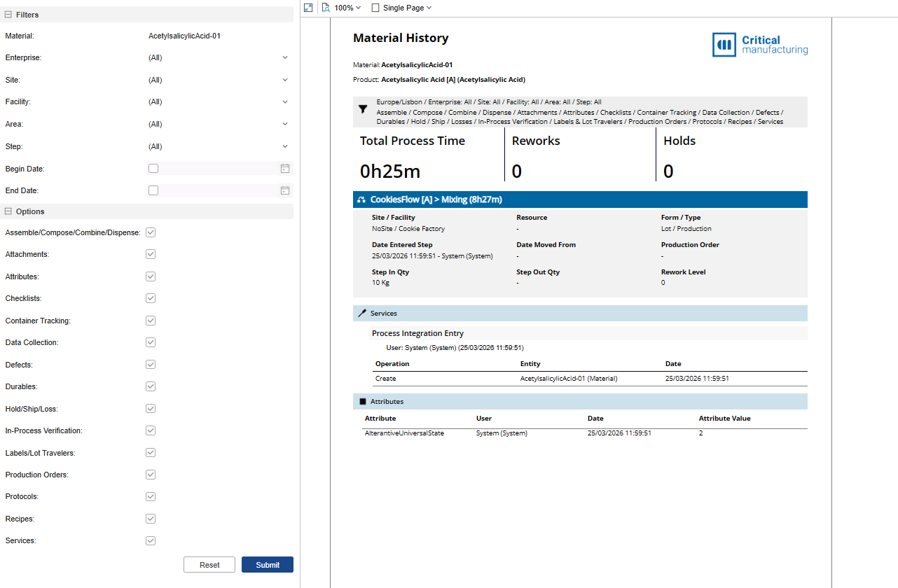Toggle the Data Collection checkbox
The height and width of the screenshot is (588, 898).
151,342
